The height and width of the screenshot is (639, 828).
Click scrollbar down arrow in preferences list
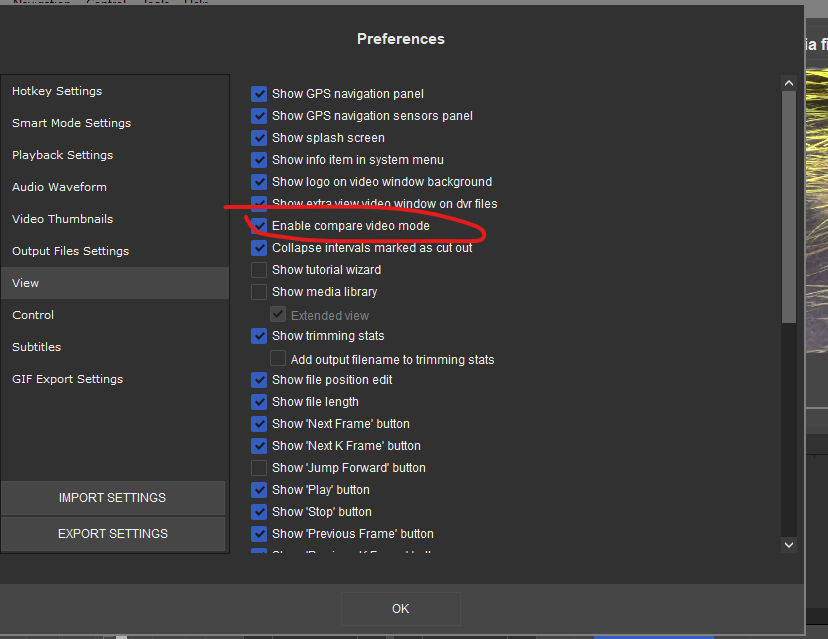(789, 545)
